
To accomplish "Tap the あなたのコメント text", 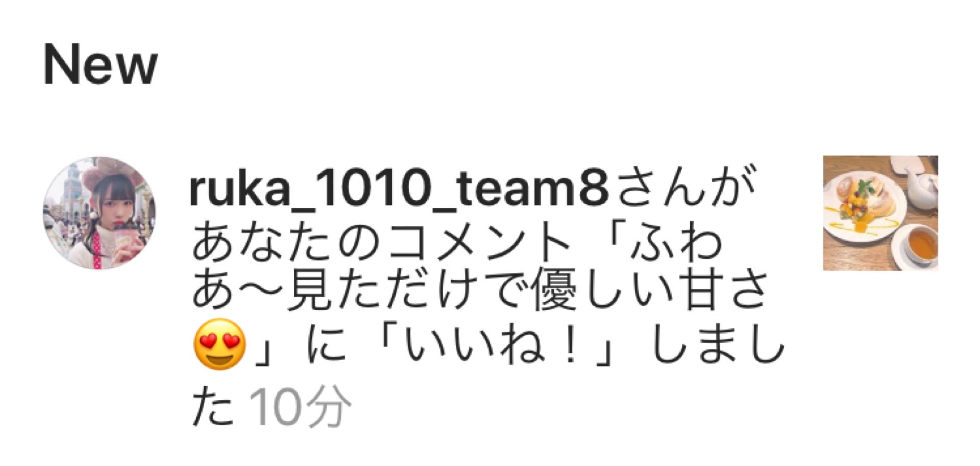I will pos(380,242).
